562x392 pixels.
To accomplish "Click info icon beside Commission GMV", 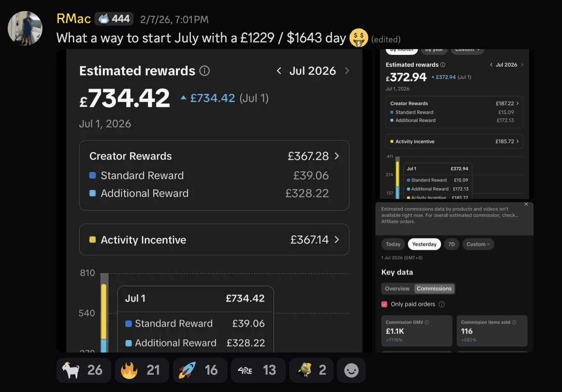I will (427, 322).
